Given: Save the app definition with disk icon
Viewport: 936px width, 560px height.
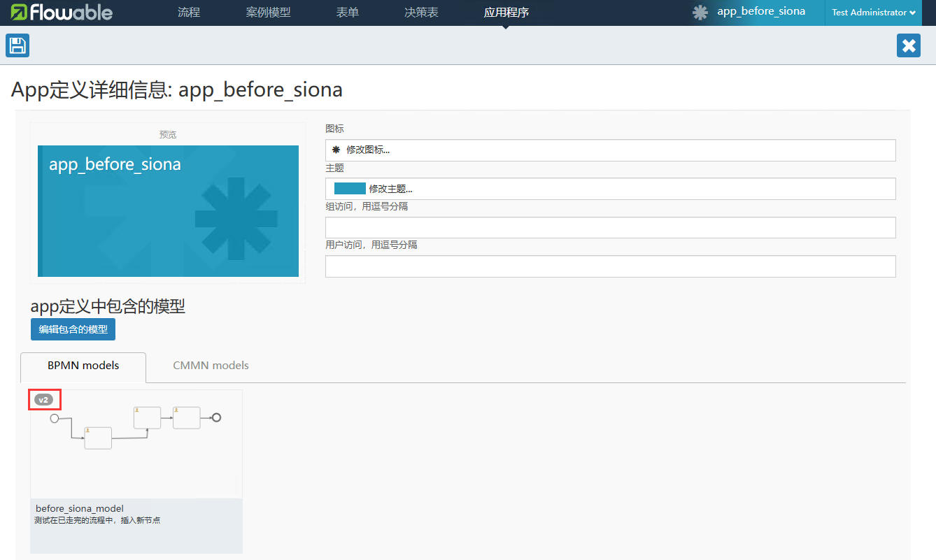Looking at the screenshot, I should click(17, 45).
